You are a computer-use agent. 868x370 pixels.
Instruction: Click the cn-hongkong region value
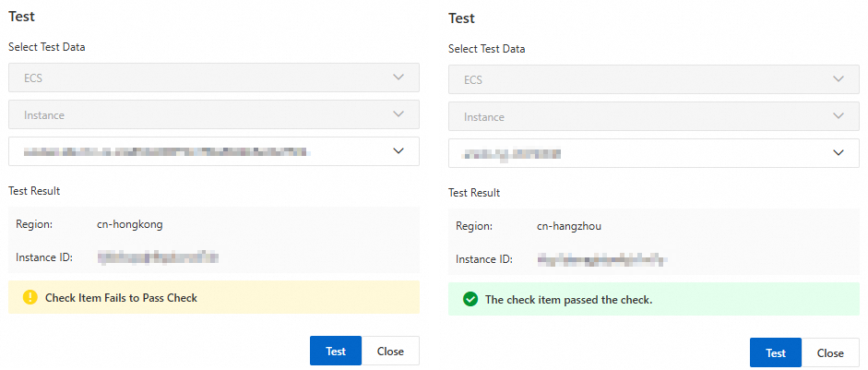tap(130, 224)
